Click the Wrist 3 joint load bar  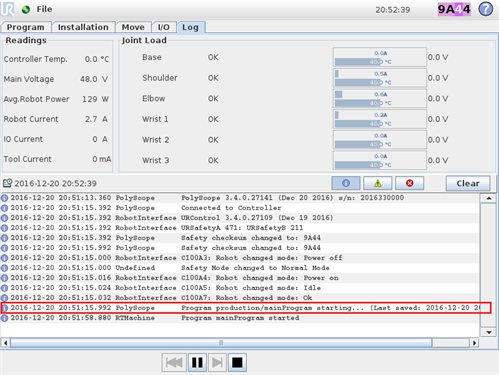coord(380,160)
